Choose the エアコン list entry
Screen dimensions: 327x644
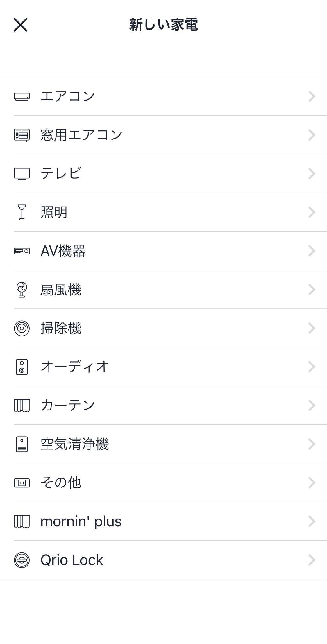163,96
